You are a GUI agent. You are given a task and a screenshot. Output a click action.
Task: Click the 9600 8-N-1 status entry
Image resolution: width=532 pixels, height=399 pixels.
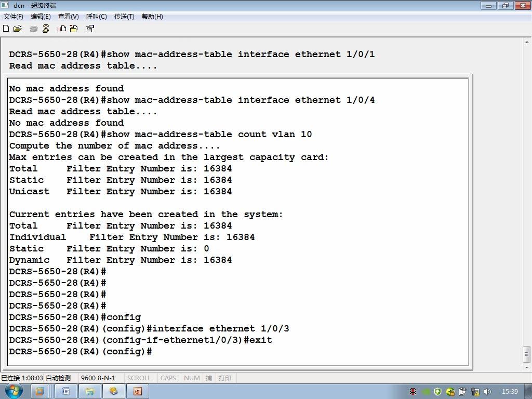[x=98, y=378]
